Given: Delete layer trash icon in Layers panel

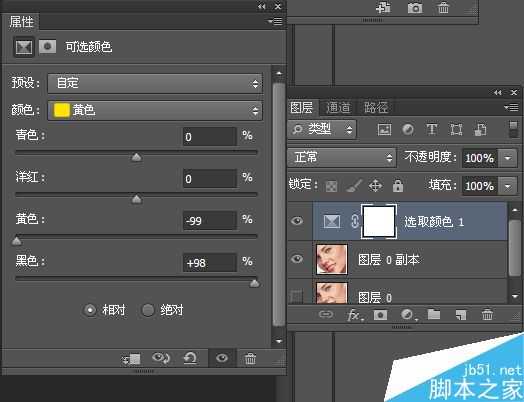Looking at the screenshot, I should [487, 314].
